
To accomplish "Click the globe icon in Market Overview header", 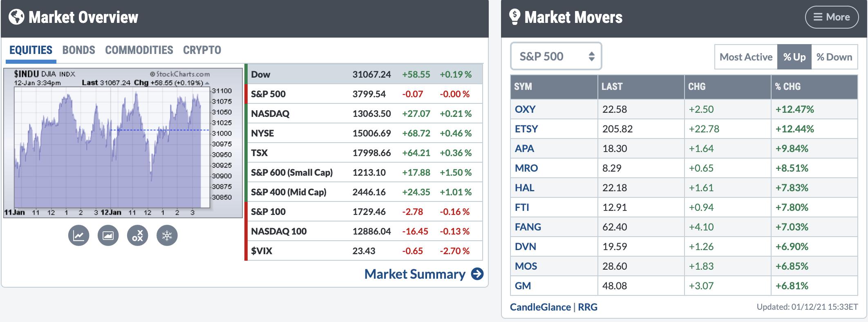I will coord(16,17).
